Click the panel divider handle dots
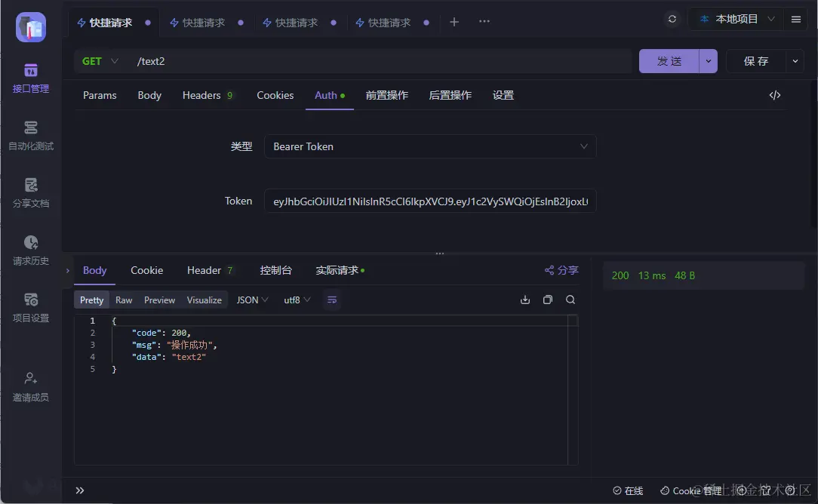The width and height of the screenshot is (818, 504). coord(440,254)
